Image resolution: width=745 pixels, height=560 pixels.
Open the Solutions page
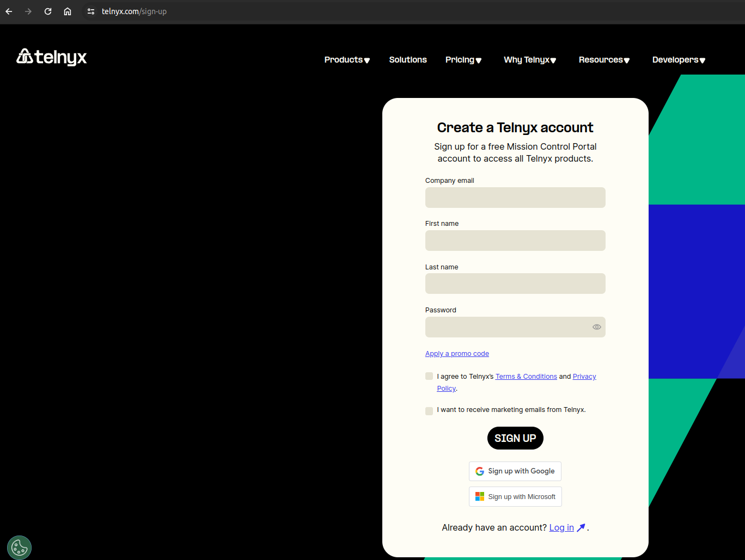pyautogui.click(x=408, y=60)
